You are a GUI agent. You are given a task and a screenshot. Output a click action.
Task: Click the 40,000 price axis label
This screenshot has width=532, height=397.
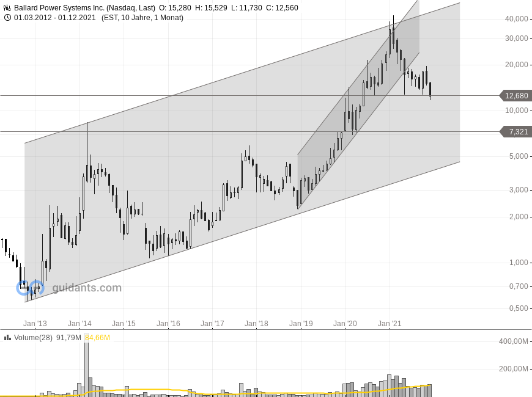(x=516, y=19)
